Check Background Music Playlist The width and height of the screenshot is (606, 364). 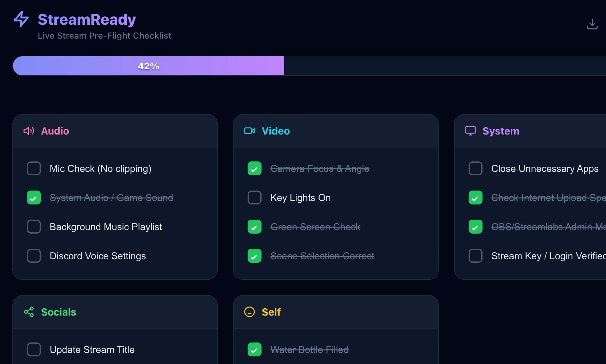tap(34, 227)
